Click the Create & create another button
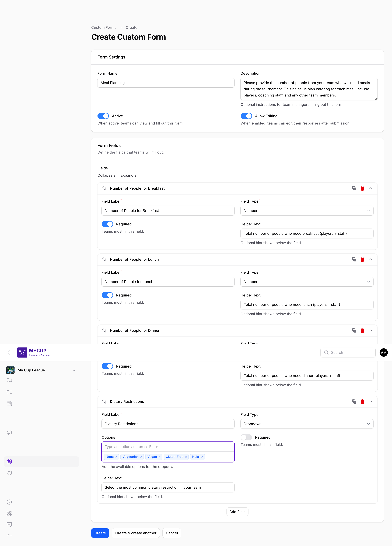The height and width of the screenshot is (546, 392). click(x=135, y=533)
